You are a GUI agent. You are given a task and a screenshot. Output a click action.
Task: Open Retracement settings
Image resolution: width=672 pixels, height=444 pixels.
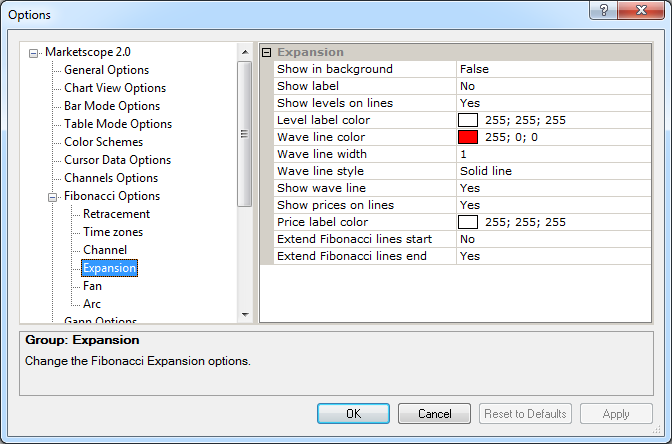[116, 214]
